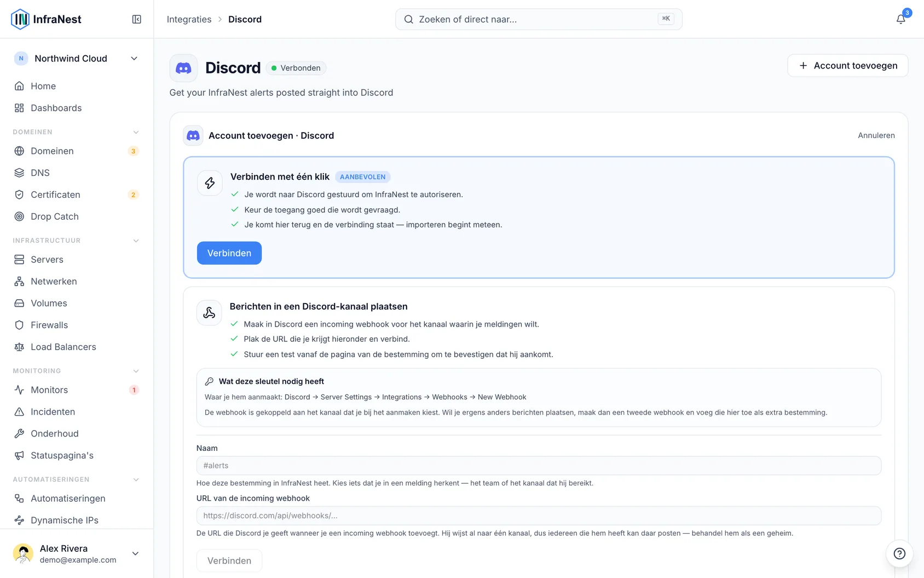Open the help question mark button
Viewport: 924px width, 578px height.
point(899,553)
